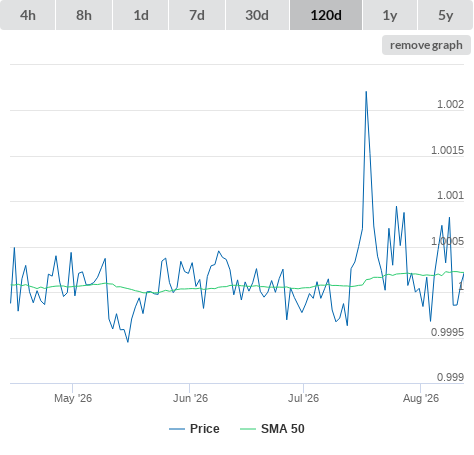Image resolution: width=474 pixels, height=455 pixels.
Task: Switch chart to 30d range
Action: 257,15
